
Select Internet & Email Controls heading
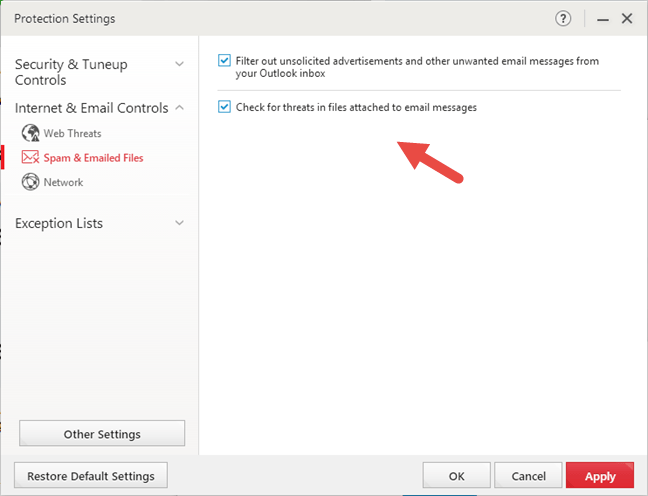click(x=92, y=108)
